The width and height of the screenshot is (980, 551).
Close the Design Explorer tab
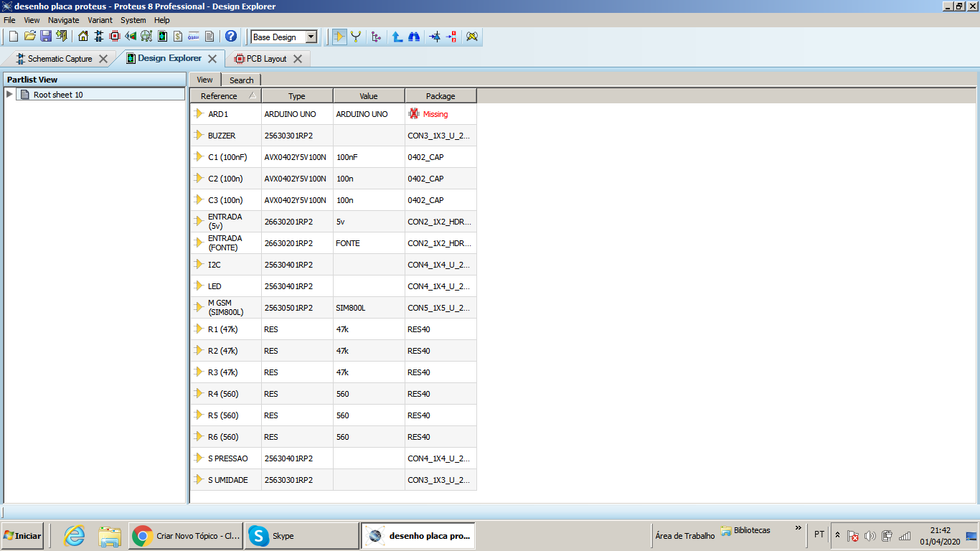[212, 59]
